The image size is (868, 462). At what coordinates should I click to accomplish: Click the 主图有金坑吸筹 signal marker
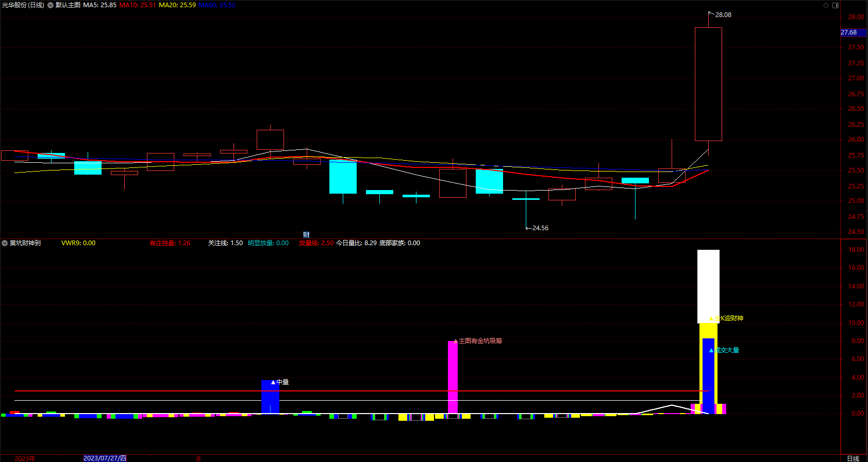click(x=478, y=341)
